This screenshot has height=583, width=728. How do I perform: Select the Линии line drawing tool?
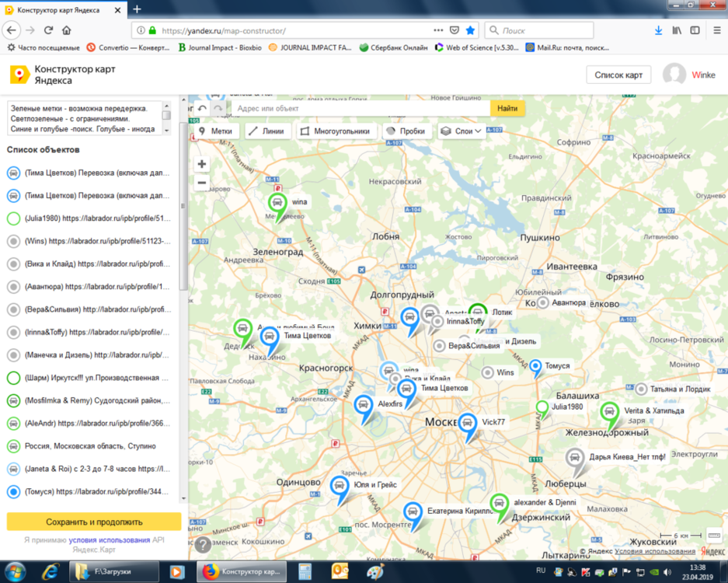(268, 131)
